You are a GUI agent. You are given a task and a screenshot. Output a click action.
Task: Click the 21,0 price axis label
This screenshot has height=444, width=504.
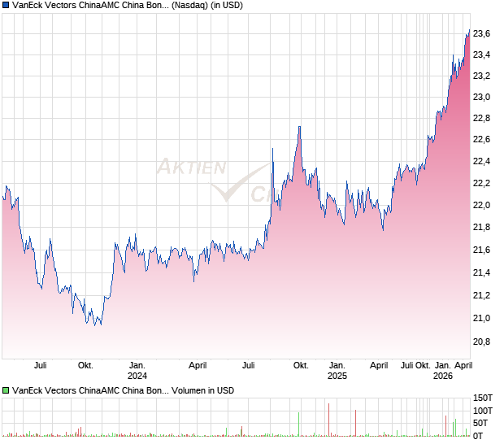(481, 318)
